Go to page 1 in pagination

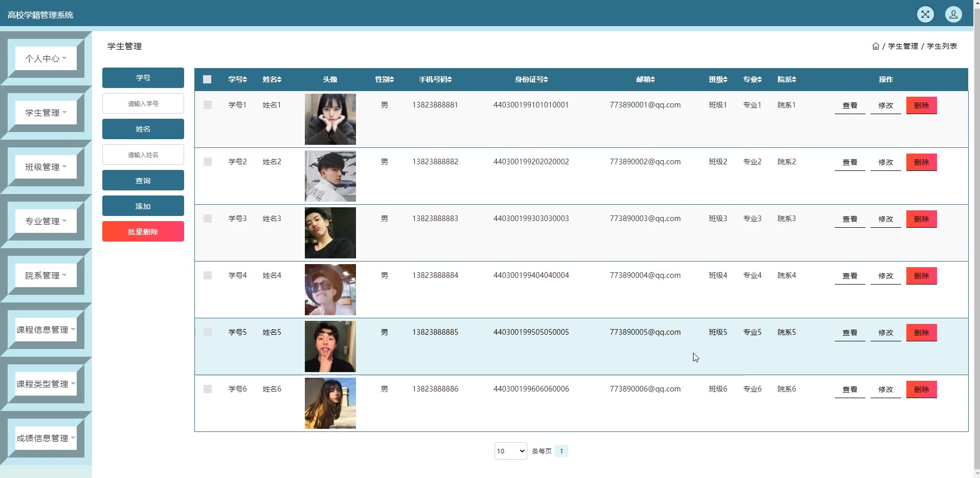pos(561,451)
